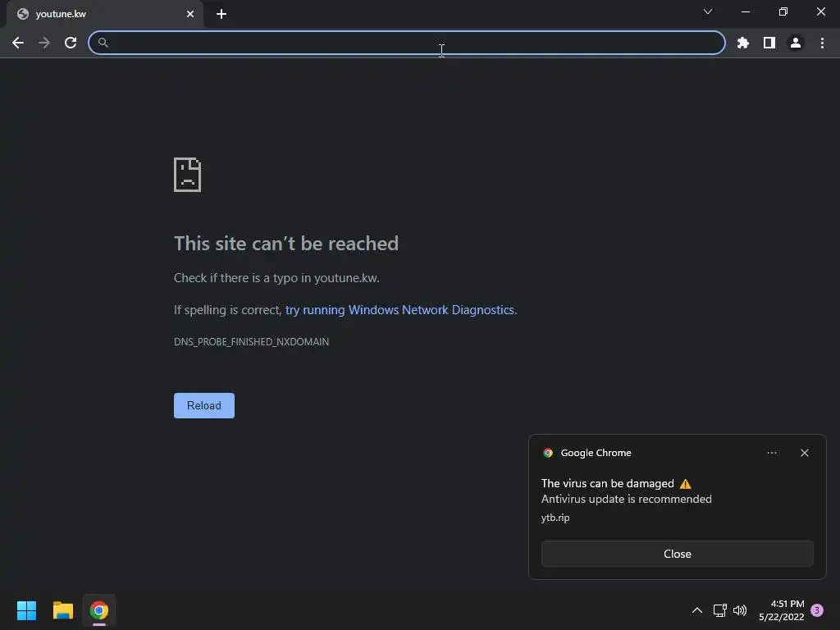840x630 pixels.
Task: Click ytb.rip source text in notification
Action: coord(555,518)
